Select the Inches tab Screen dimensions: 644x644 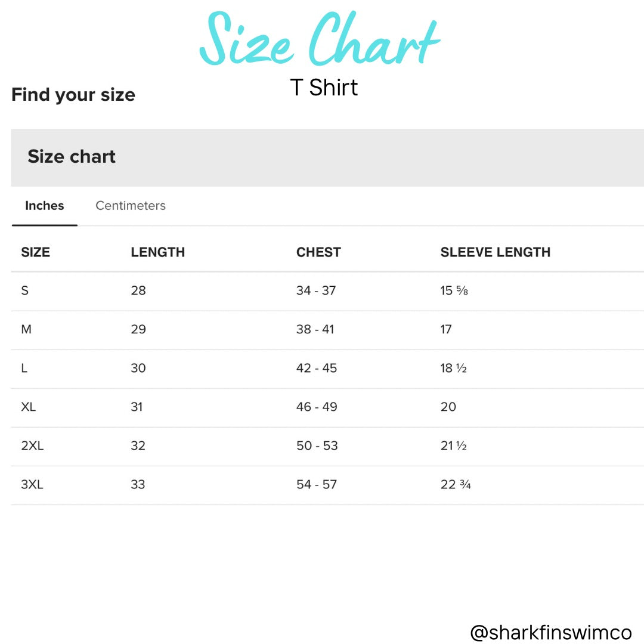click(x=45, y=206)
